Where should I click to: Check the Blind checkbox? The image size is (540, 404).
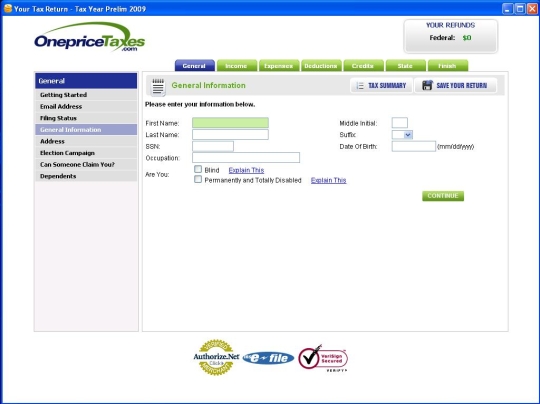(x=198, y=169)
